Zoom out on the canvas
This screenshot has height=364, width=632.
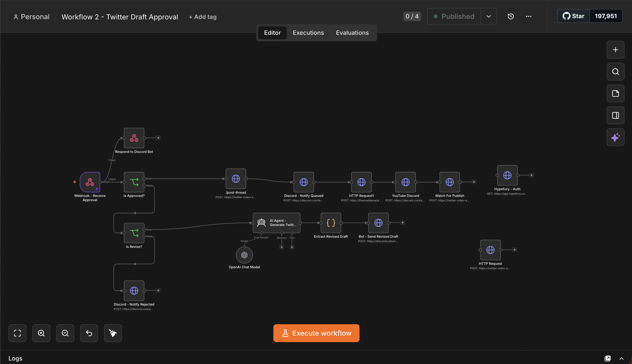(x=65, y=333)
